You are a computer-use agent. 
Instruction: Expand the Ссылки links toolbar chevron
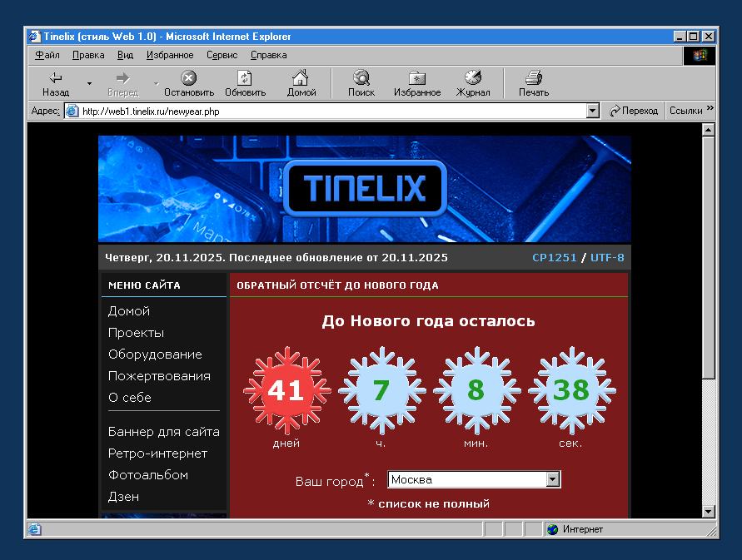click(710, 109)
